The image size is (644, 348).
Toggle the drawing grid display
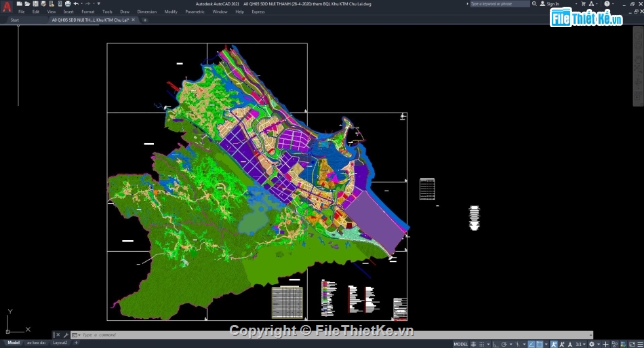click(x=474, y=344)
